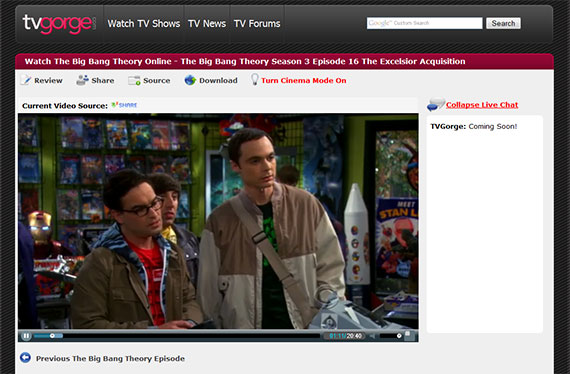
Task: Open the Review link
Action: (x=48, y=81)
